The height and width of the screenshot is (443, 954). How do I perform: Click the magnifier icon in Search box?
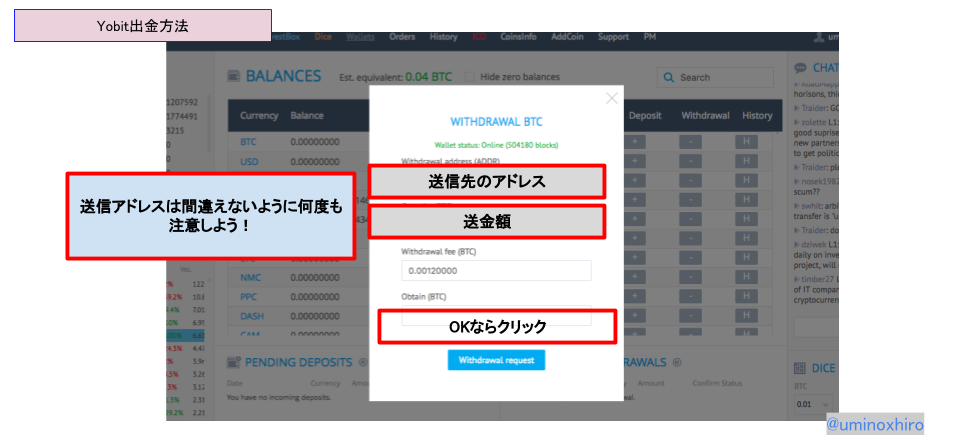[669, 77]
